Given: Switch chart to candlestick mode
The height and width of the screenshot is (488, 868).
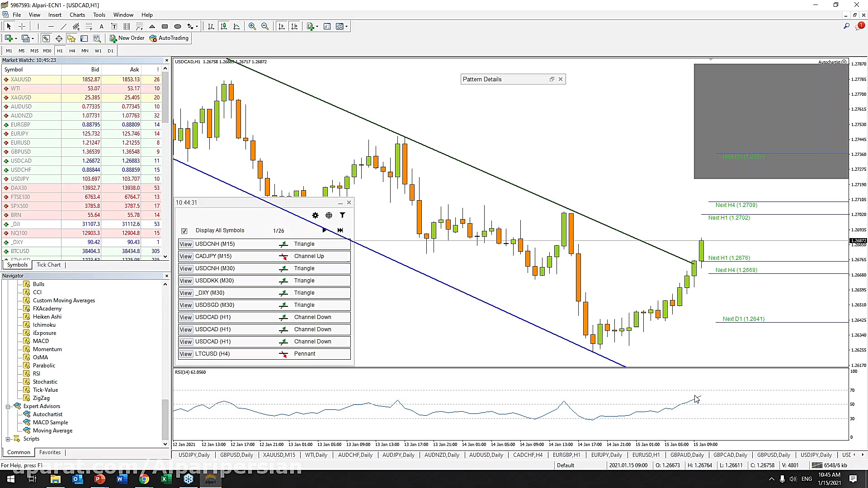Looking at the screenshot, I should 224,27.
